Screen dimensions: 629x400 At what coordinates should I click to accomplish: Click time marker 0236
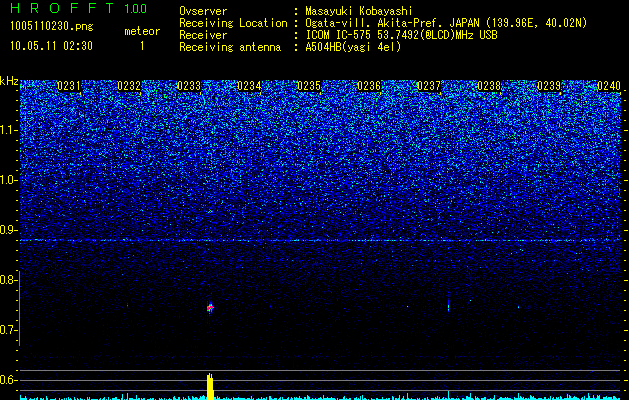point(369,86)
